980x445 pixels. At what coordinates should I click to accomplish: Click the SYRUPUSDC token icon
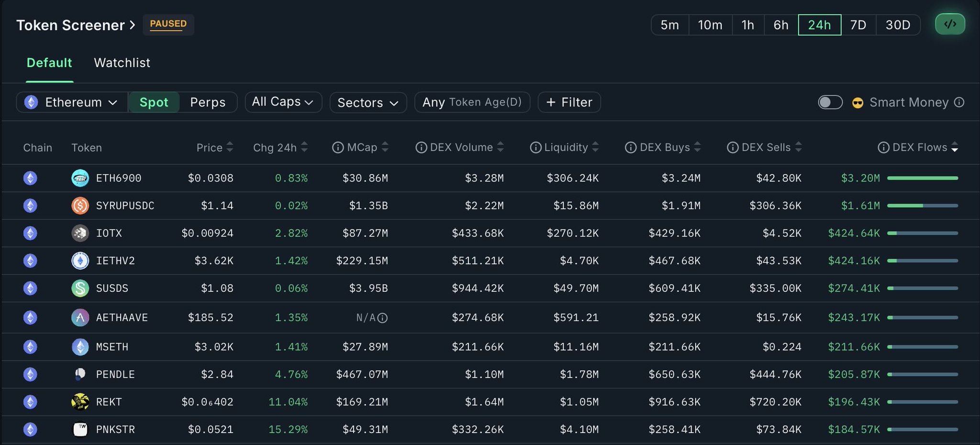pos(80,205)
